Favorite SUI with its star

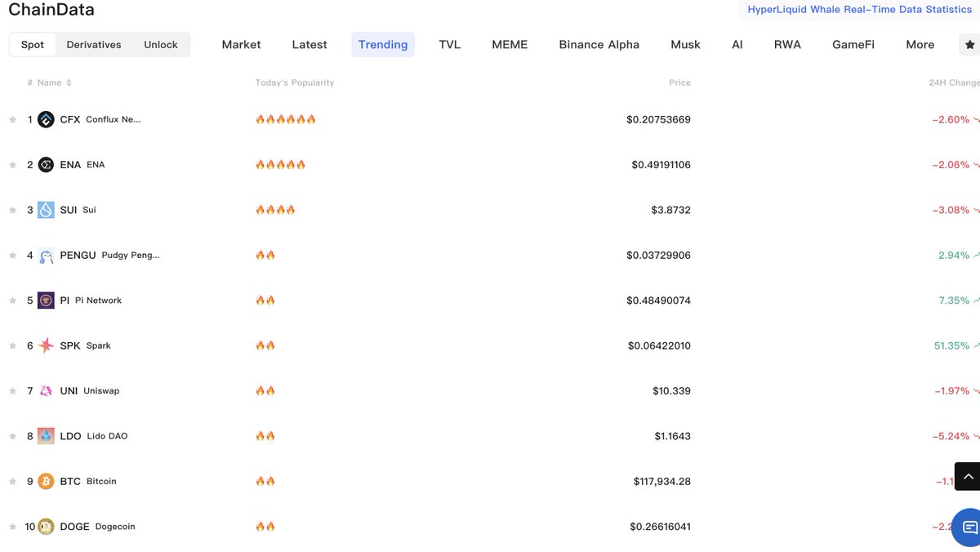(x=12, y=210)
